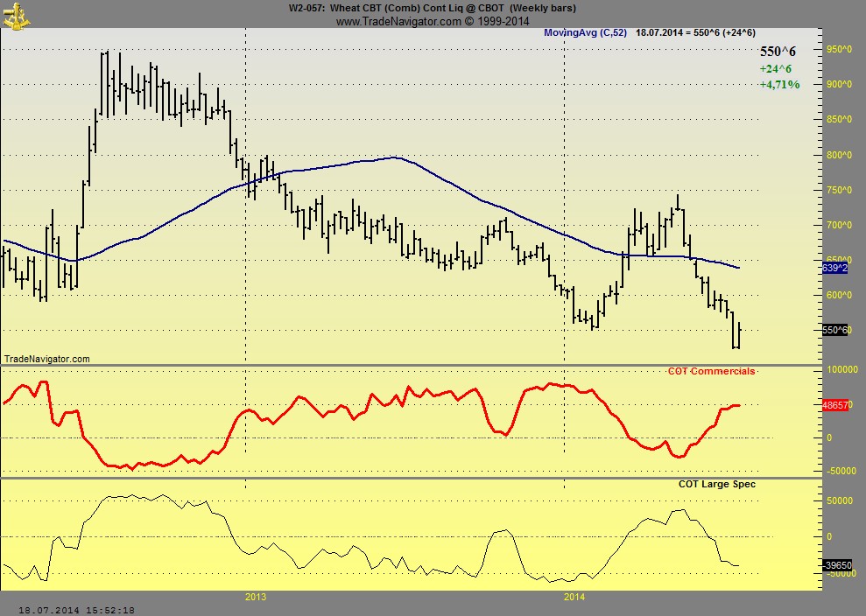Click the COT Large Spec pane label

tap(716, 484)
